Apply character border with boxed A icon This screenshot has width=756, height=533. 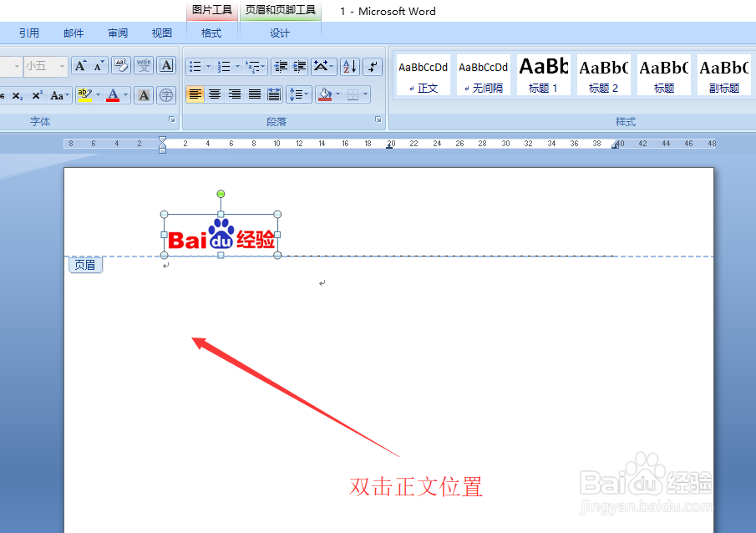(166, 66)
